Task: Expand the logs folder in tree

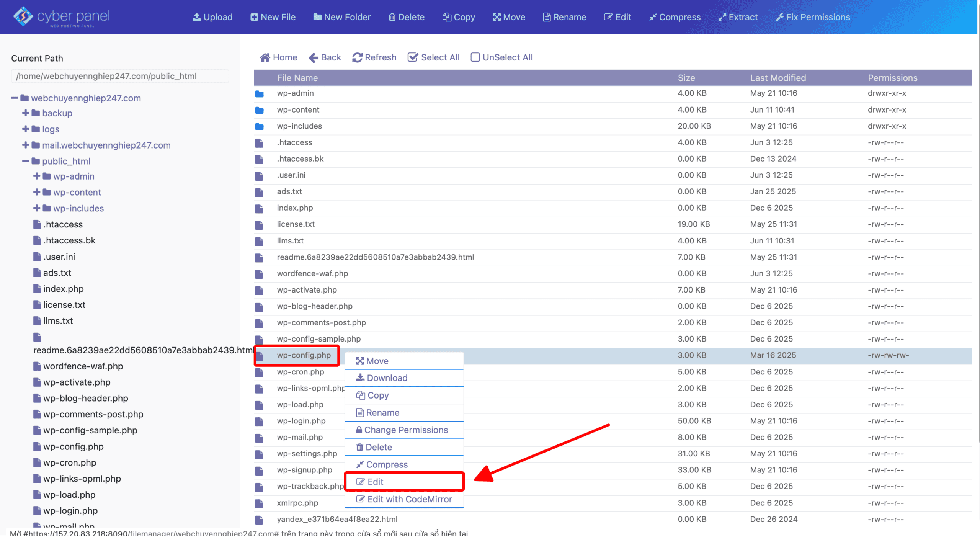Action: tap(26, 129)
